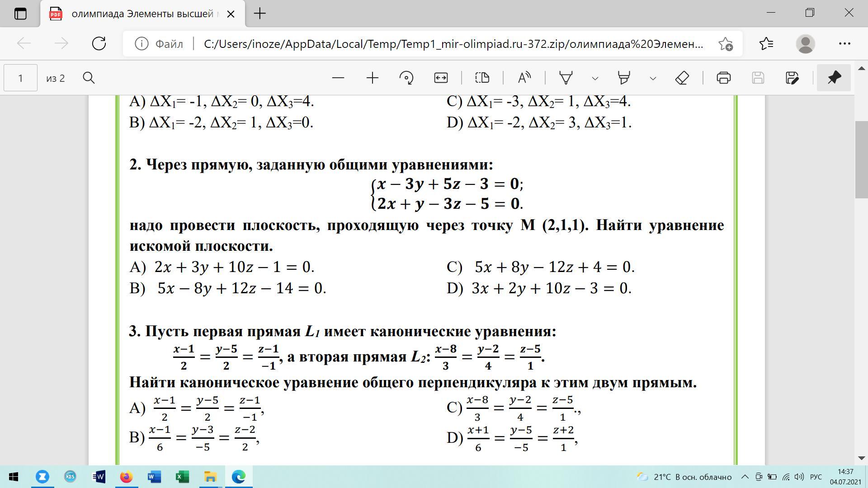Print the PDF document
This screenshot has width=868, height=488.
point(723,78)
